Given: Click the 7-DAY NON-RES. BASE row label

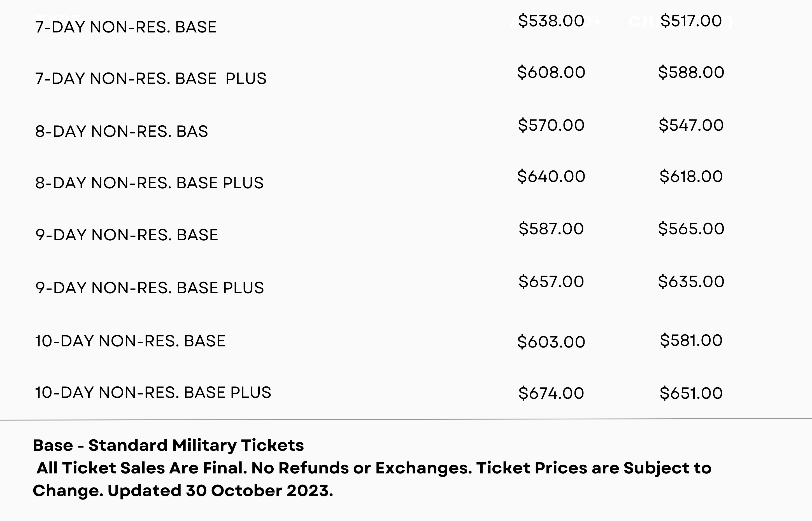Looking at the screenshot, I should (x=126, y=27).
